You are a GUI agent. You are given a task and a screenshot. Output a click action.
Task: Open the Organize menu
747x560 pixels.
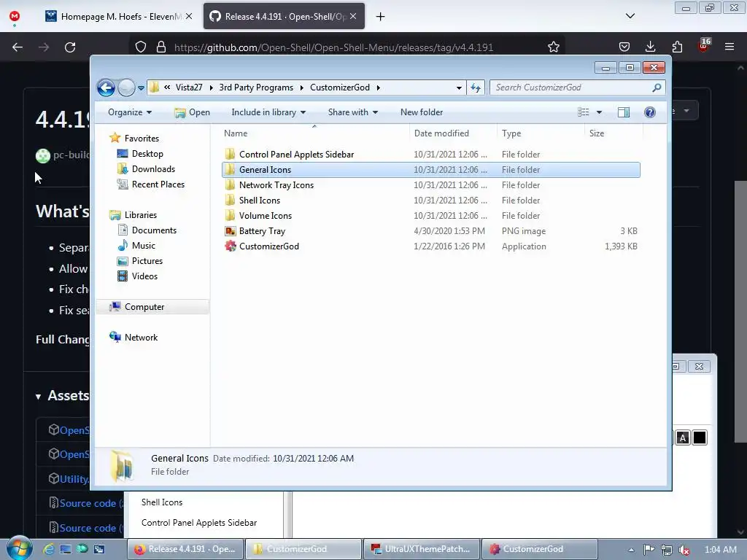click(130, 112)
